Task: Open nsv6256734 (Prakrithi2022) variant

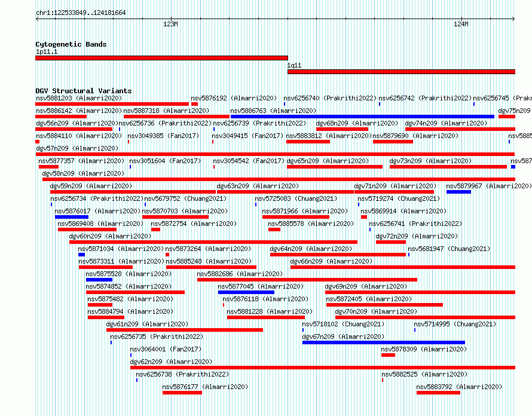Action: point(97,198)
